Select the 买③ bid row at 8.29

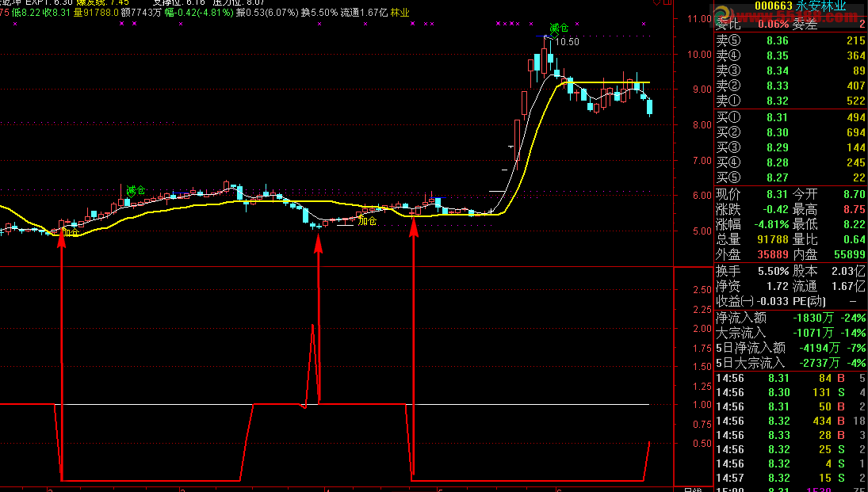pyautogui.click(x=790, y=147)
